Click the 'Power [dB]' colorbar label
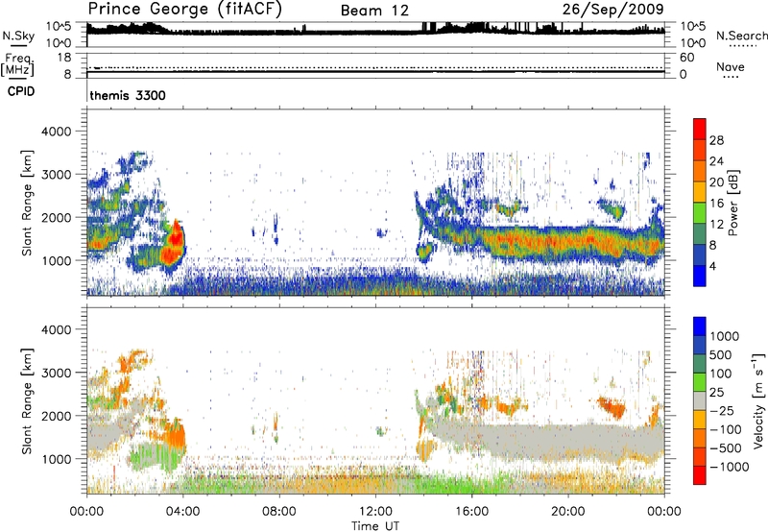 [732, 203]
